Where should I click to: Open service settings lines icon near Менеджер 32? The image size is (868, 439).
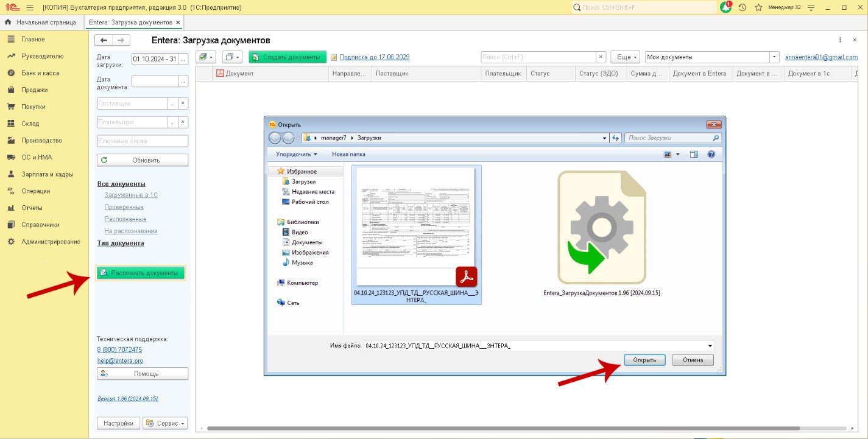(x=810, y=7)
